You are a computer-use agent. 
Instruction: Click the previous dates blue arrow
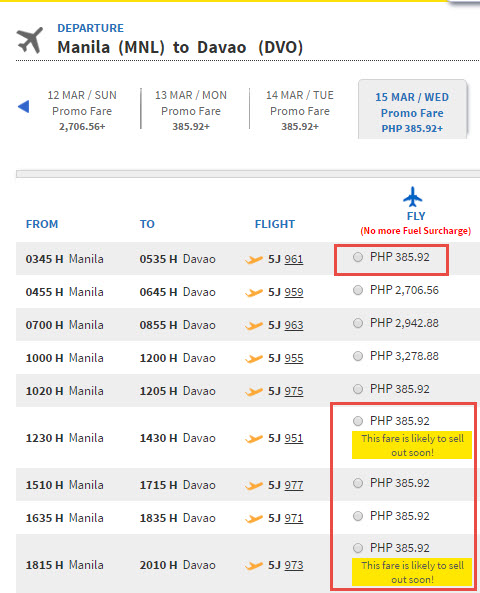click(x=23, y=106)
